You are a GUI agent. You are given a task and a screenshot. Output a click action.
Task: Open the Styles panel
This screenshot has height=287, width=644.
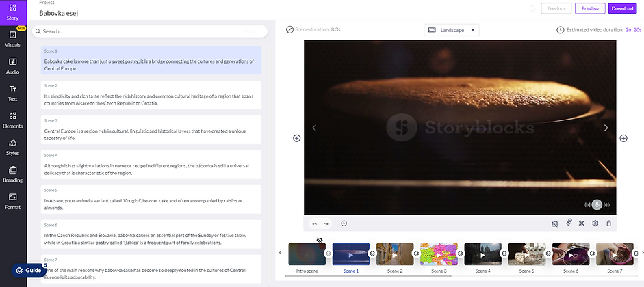pos(13,148)
